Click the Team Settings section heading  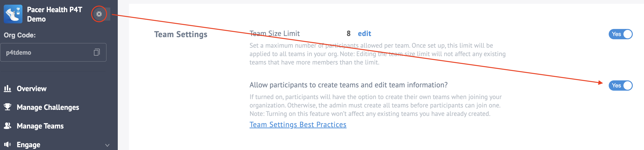(180, 34)
